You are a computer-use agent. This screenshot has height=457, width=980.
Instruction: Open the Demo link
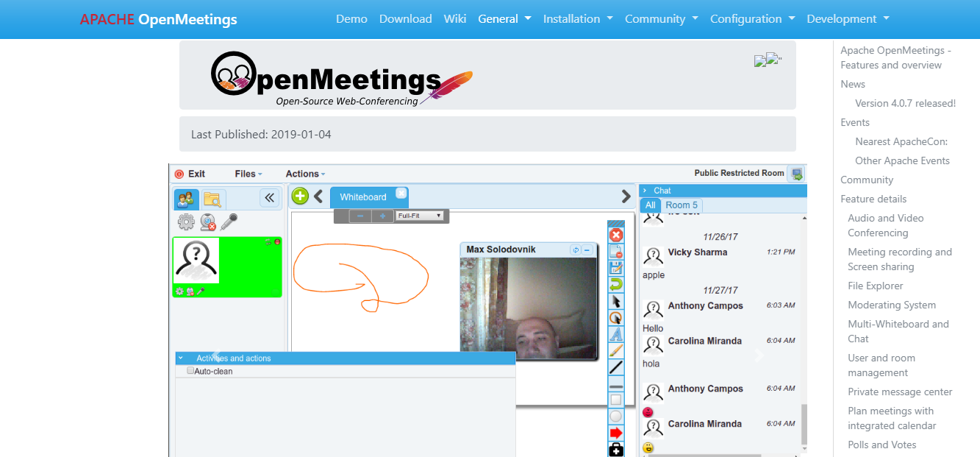[x=351, y=19]
